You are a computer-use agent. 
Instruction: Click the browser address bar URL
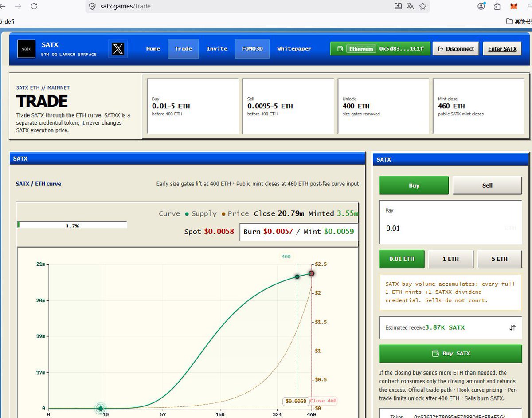point(125,6)
